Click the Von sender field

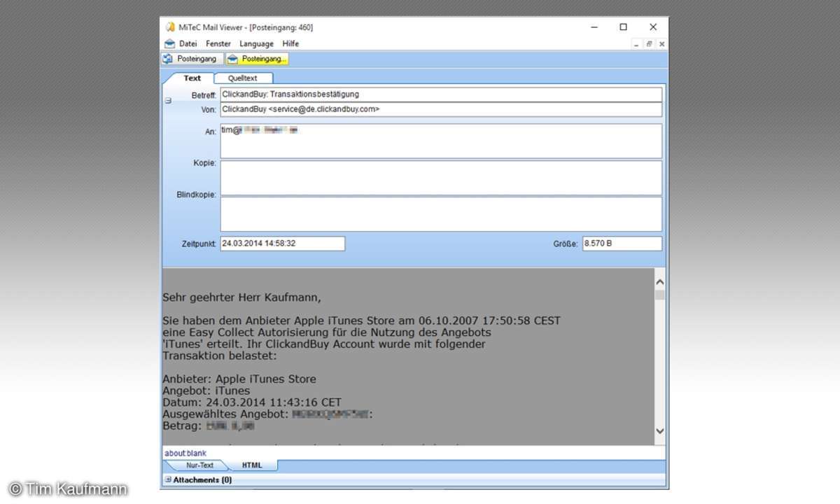pyautogui.click(x=441, y=109)
